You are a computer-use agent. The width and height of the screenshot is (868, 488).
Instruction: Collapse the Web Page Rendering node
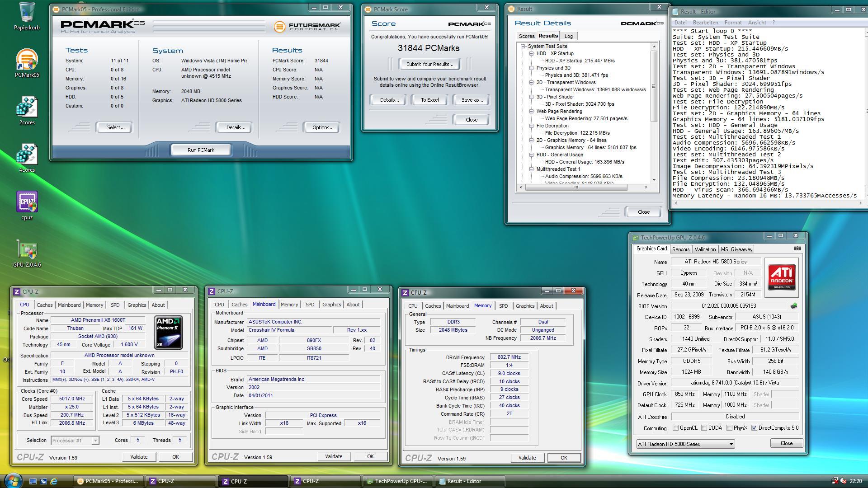[x=532, y=111]
